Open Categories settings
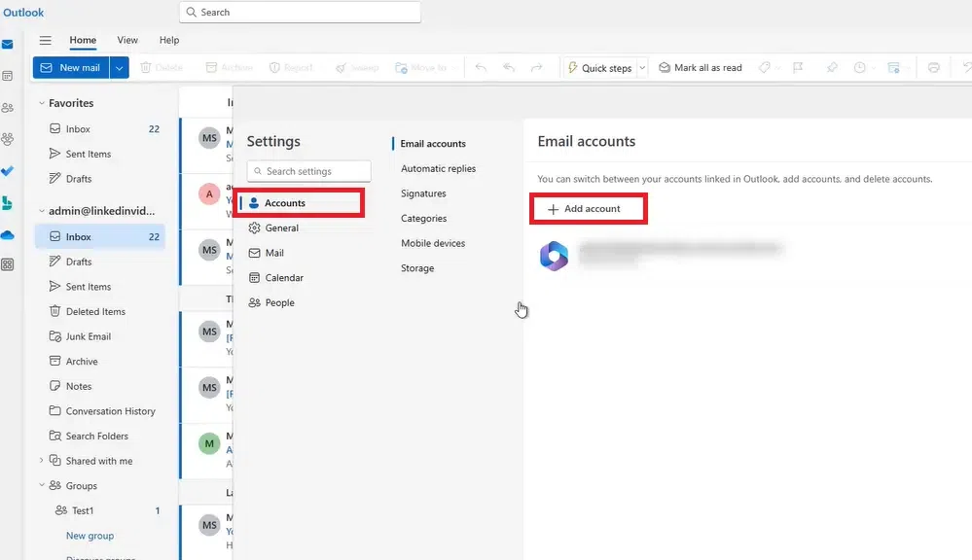 pos(423,218)
